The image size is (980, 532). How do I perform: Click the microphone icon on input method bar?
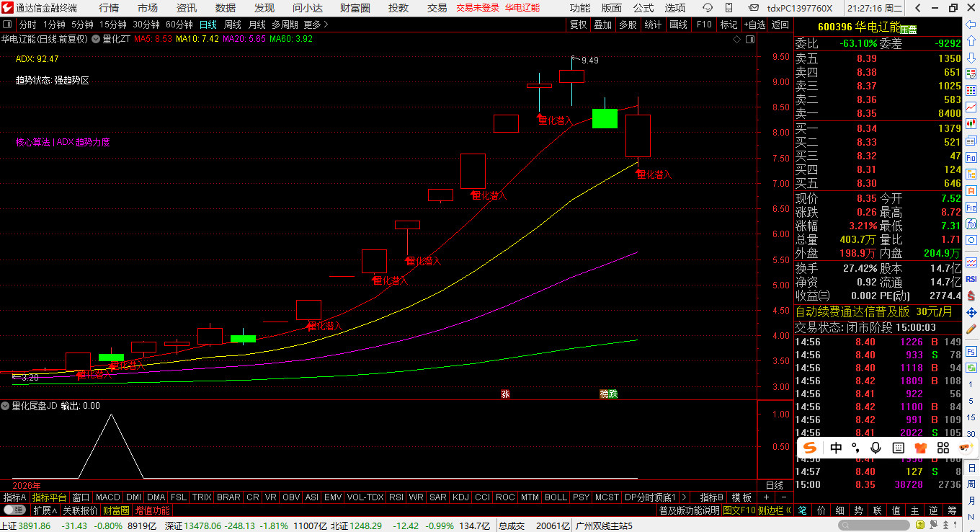pyautogui.click(x=876, y=448)
